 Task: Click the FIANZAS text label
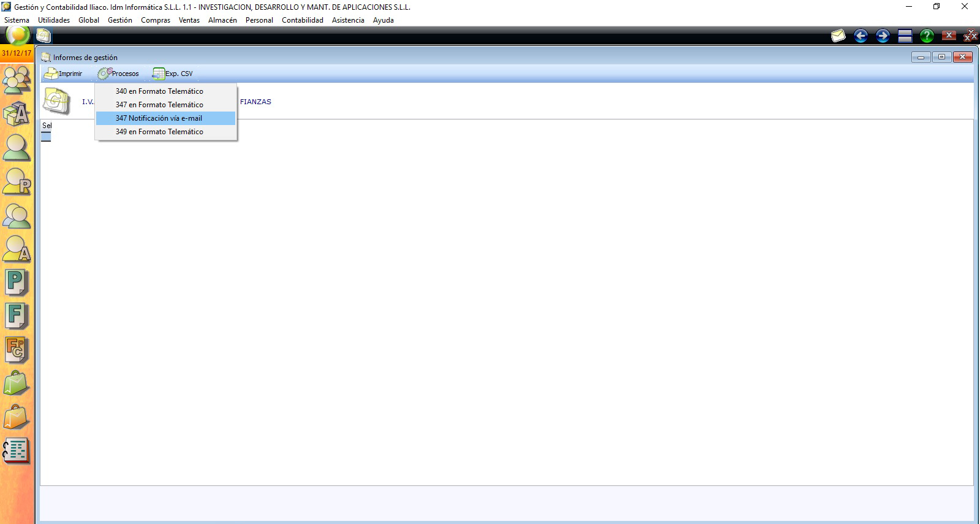(255, 102)
